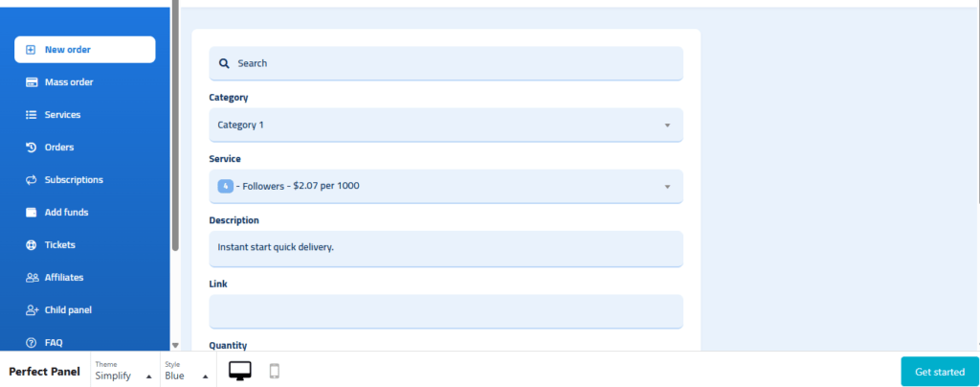Click the empty Link input field

[446, 311]
